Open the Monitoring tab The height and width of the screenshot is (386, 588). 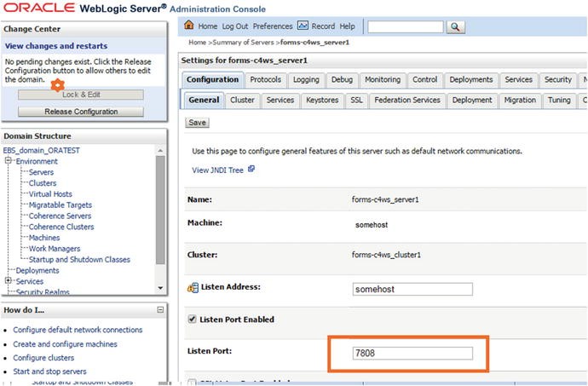(383, 79)
